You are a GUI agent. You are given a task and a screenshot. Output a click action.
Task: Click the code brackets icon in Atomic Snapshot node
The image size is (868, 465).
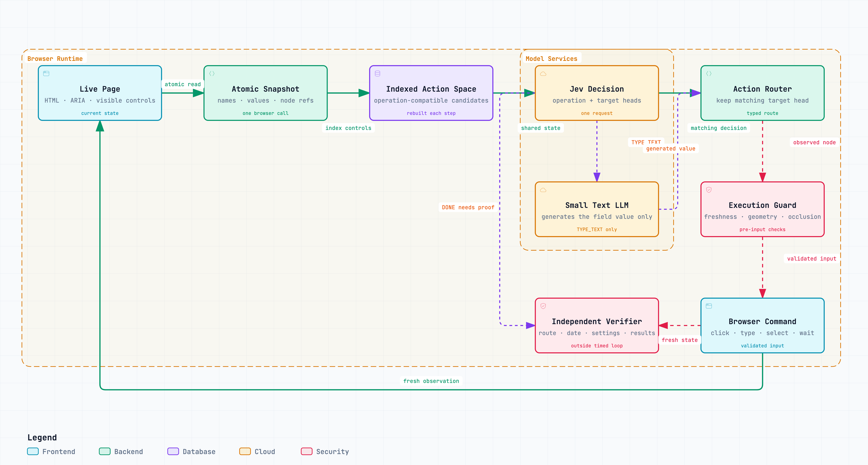212,73
